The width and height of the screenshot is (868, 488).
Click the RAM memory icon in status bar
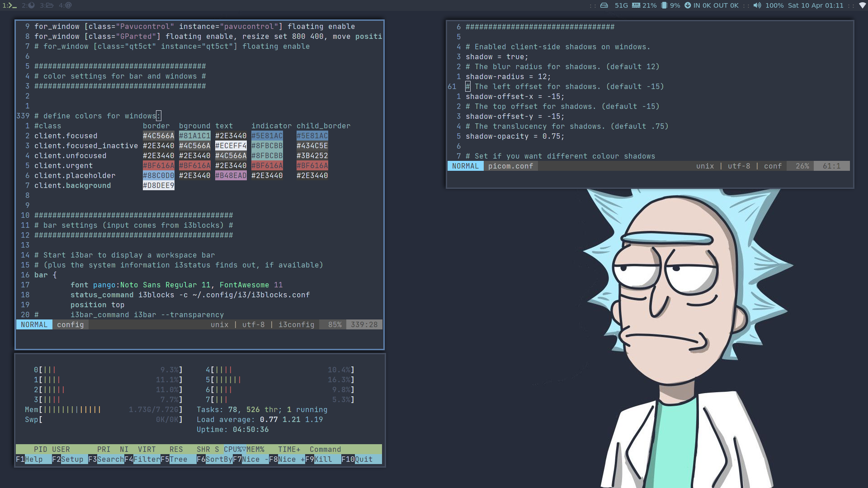click(636, 5)
